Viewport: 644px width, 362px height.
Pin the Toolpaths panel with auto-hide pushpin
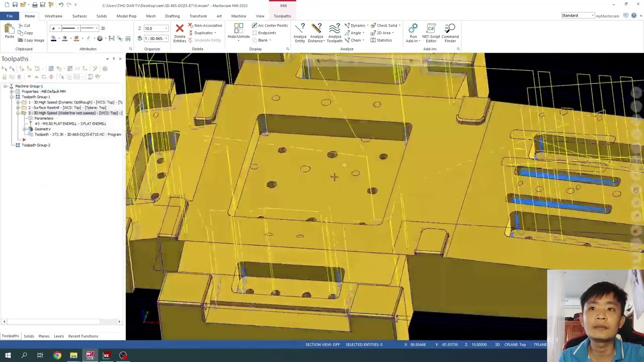coord(113,59)
